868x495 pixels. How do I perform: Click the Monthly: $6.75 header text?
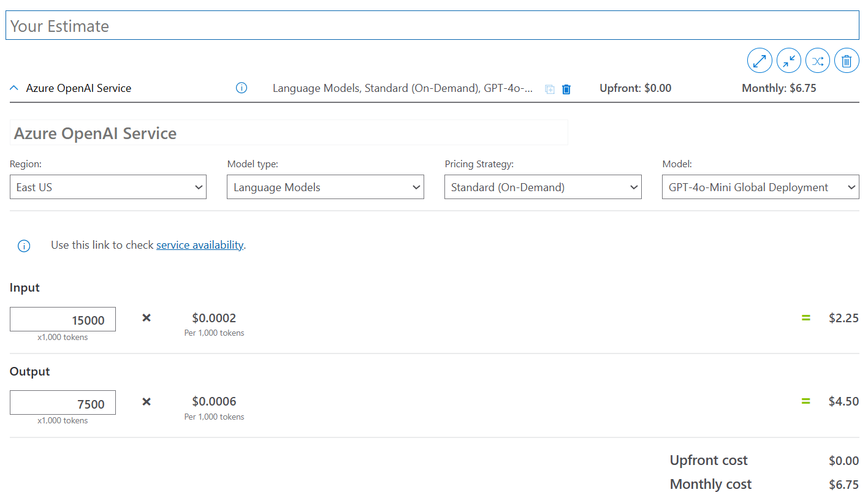coord(779,88)
